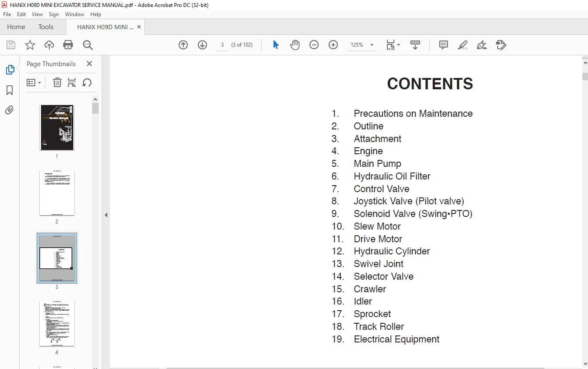Image resolution: width=588 pixels, height=369 pixels.
Task: Click the CONTENTS heading
Action: (x=430, y=84)
